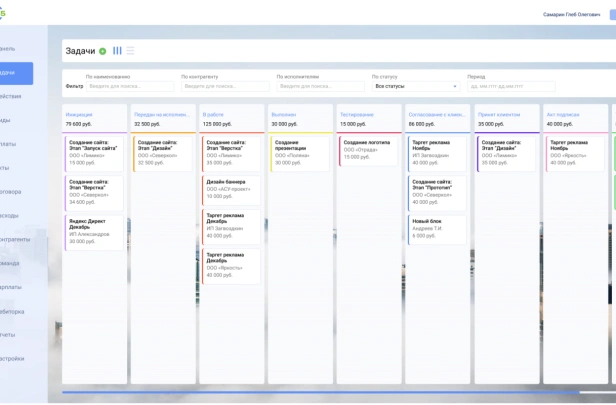Open 'Создание логотипа' task card
The height and width of the screenshot is (405, 616).
[368, 151]
